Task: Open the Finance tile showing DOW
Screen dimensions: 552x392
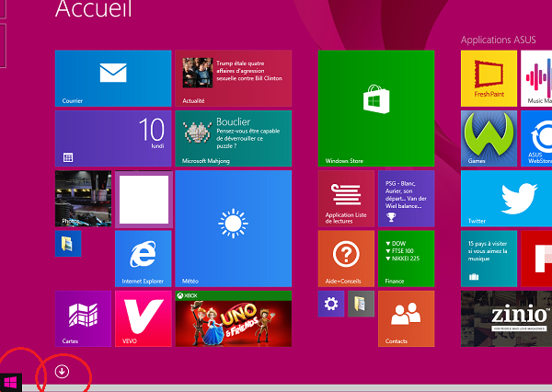Action: (406, 259)
